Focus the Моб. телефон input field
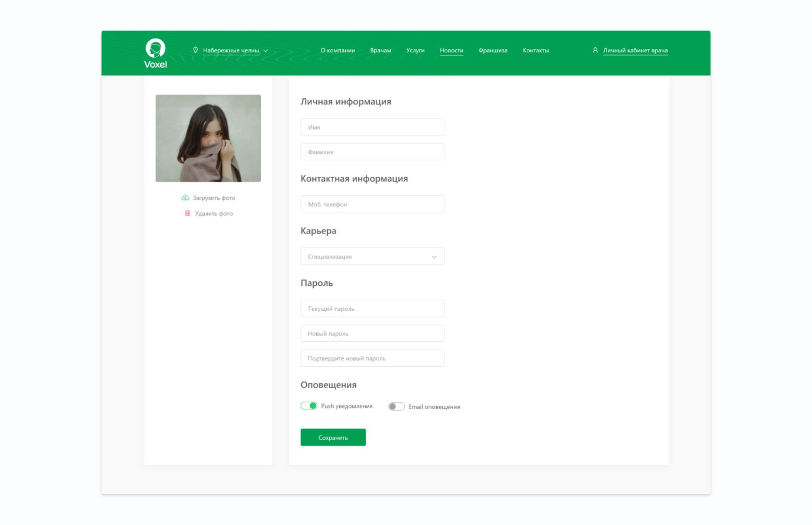812x525 pixels. pyautogui.click(x=372, y=204)
